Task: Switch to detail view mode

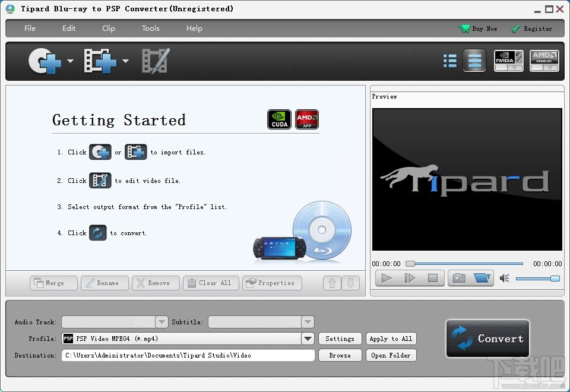Action: [474, 61]
